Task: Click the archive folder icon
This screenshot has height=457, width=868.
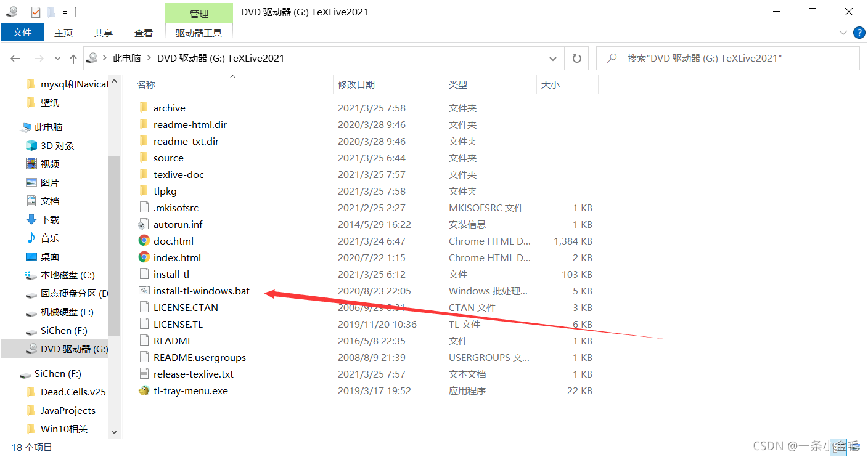Action: coord(144,108)
